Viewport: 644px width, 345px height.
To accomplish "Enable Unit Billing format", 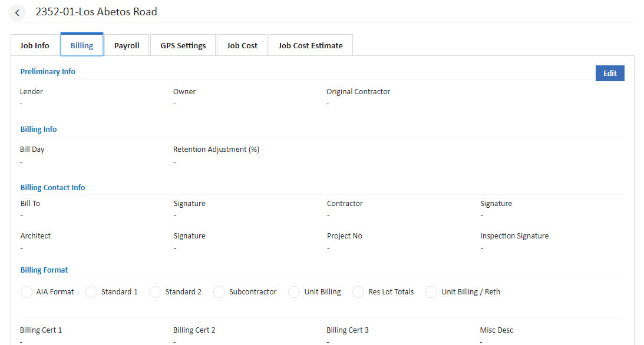I will (294, 291).
